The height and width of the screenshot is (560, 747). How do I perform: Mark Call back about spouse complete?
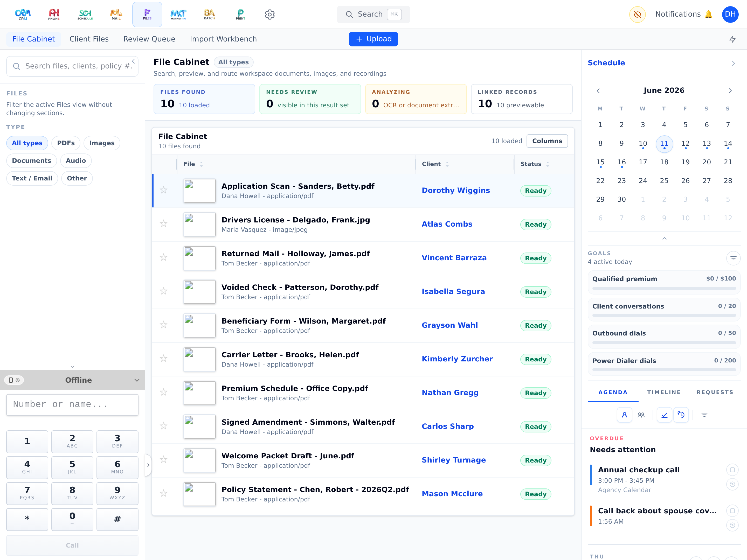point(732,511)
